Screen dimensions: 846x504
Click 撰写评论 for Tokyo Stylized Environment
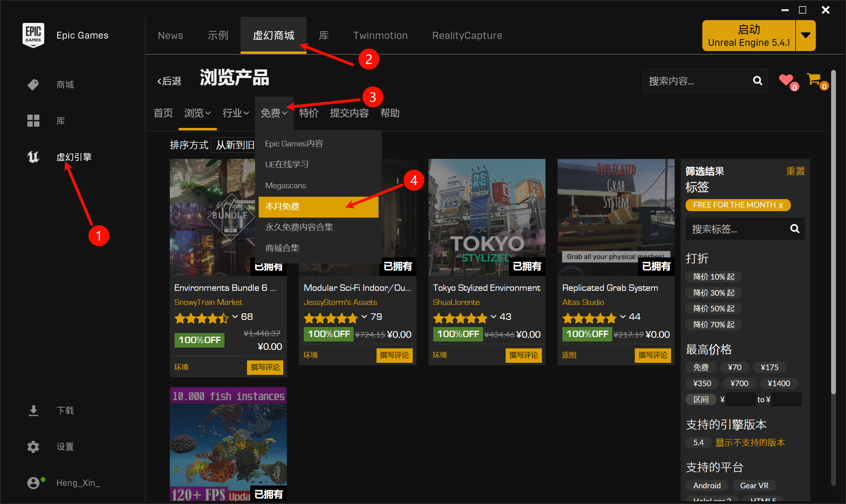click(523, 355)
